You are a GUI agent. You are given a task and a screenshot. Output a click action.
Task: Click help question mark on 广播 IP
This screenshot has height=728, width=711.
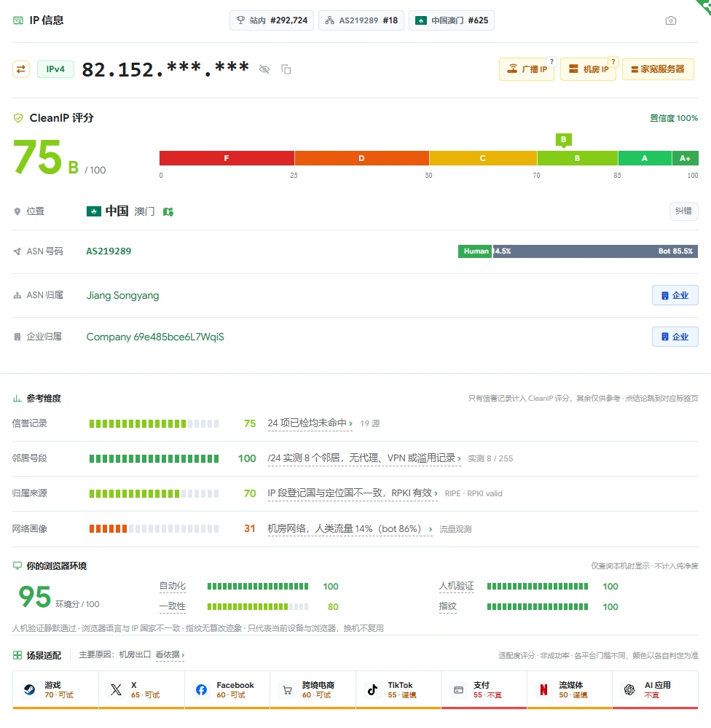551,61
